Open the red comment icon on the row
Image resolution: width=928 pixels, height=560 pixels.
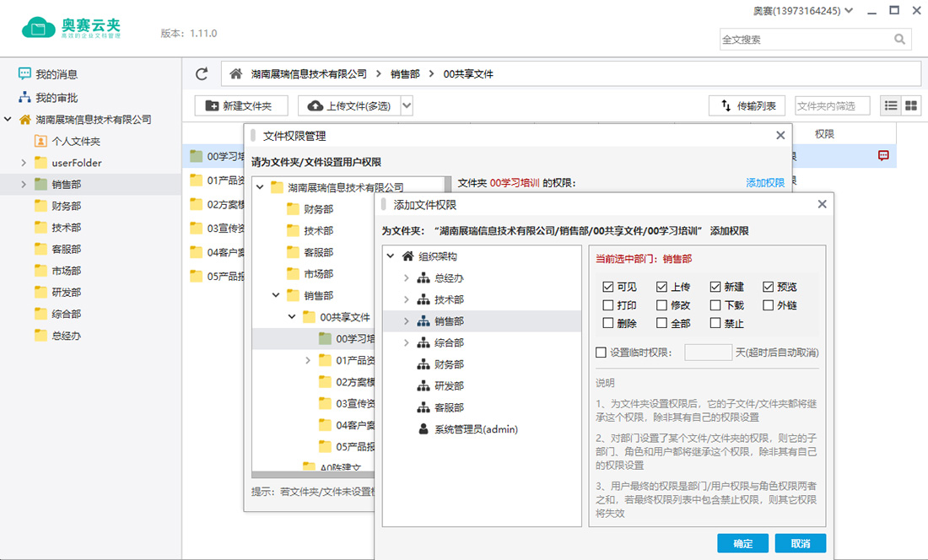[x=883, y=155]
